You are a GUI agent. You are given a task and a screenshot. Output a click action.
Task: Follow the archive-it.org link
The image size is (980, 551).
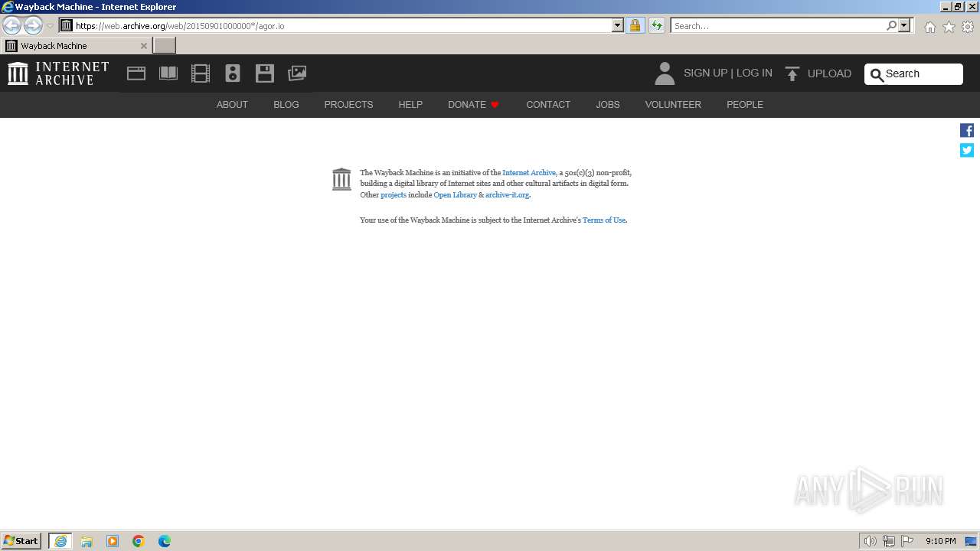pos(507,195)
